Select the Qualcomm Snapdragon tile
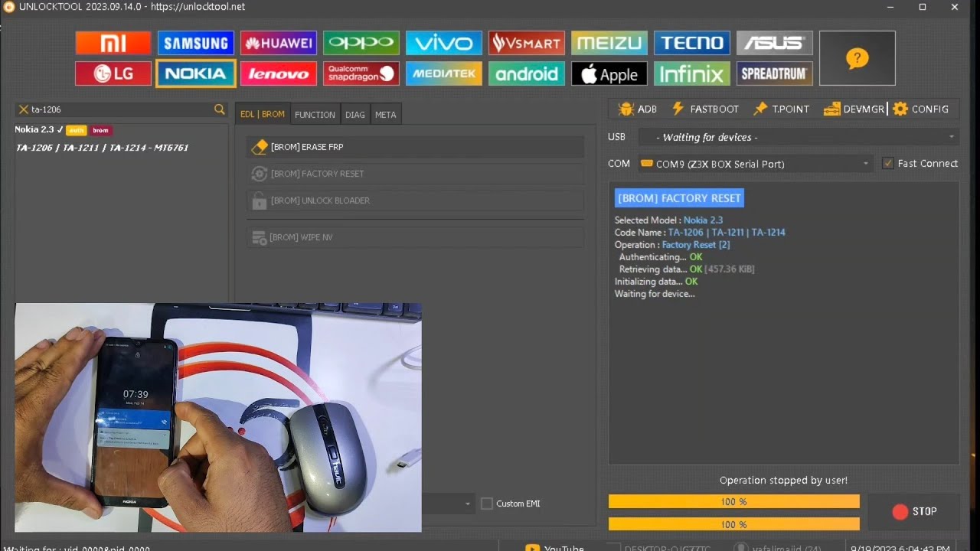The image size is (980, 551). point(361,73)
